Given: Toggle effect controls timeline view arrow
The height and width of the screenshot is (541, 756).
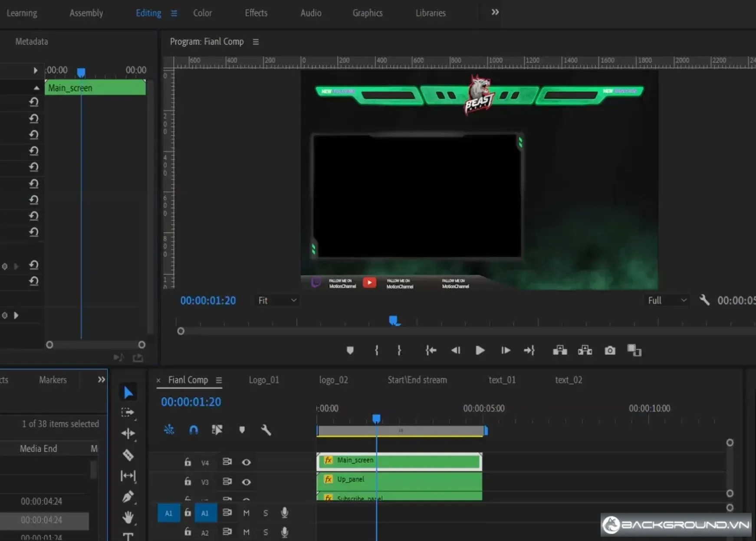Looking at the screenshot, I should 35,70.
